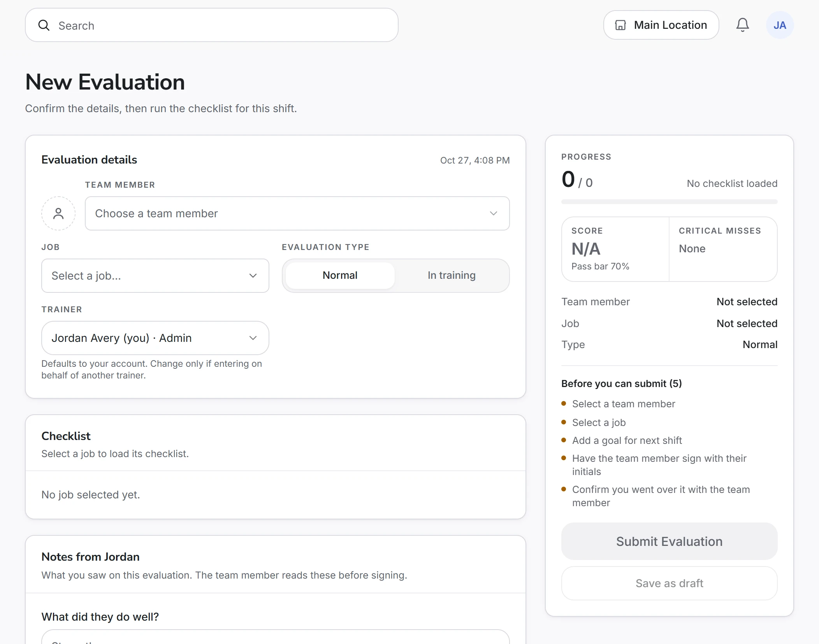819x644 pixels.
Task: Click the storefront icon in Main Location
Action: pos(620,25)
